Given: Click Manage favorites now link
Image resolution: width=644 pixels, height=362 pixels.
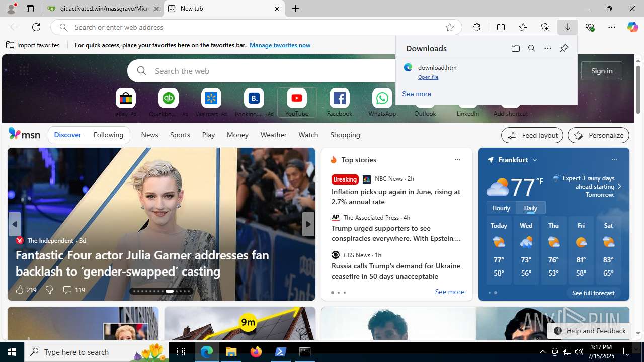Looking at the screenshot, I should click(x=280, y=45).
